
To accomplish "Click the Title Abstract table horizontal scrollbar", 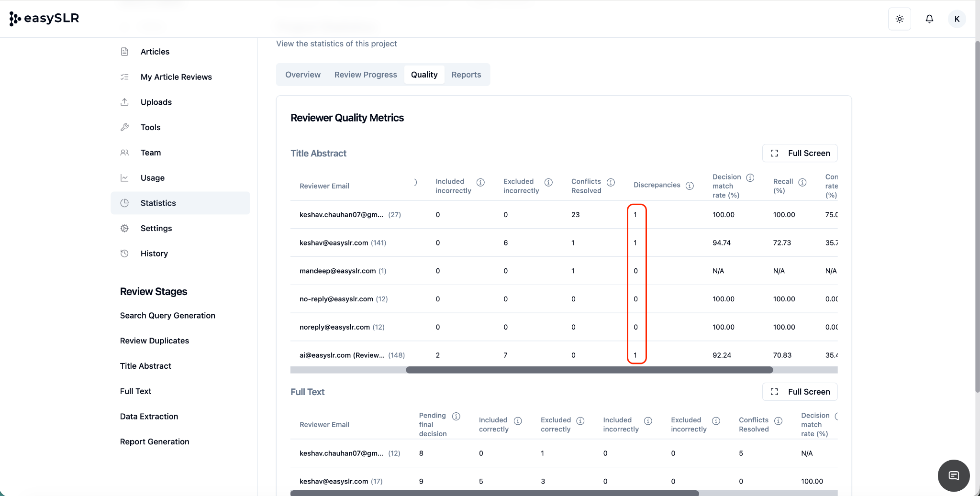I will [589, 370].
